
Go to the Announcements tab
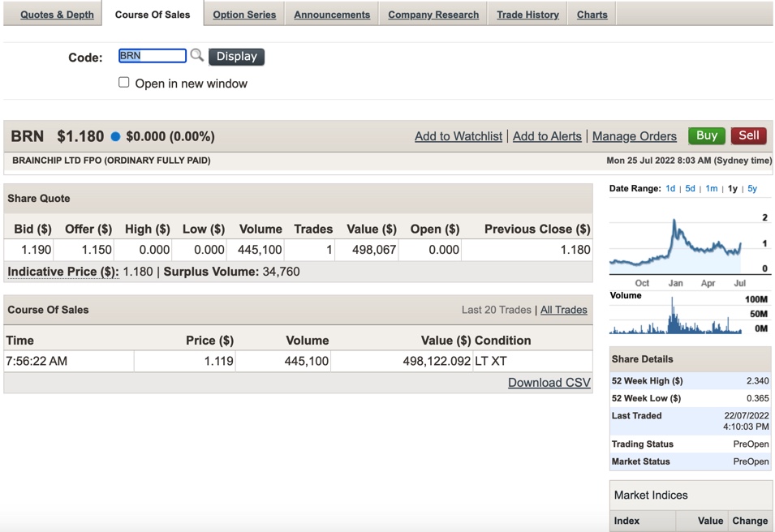tap(332, 15)
